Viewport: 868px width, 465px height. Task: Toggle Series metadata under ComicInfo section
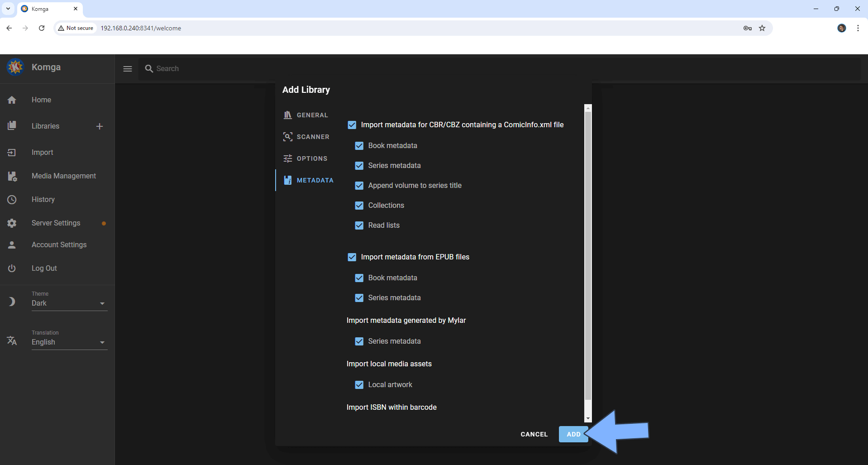coord(359,166)
